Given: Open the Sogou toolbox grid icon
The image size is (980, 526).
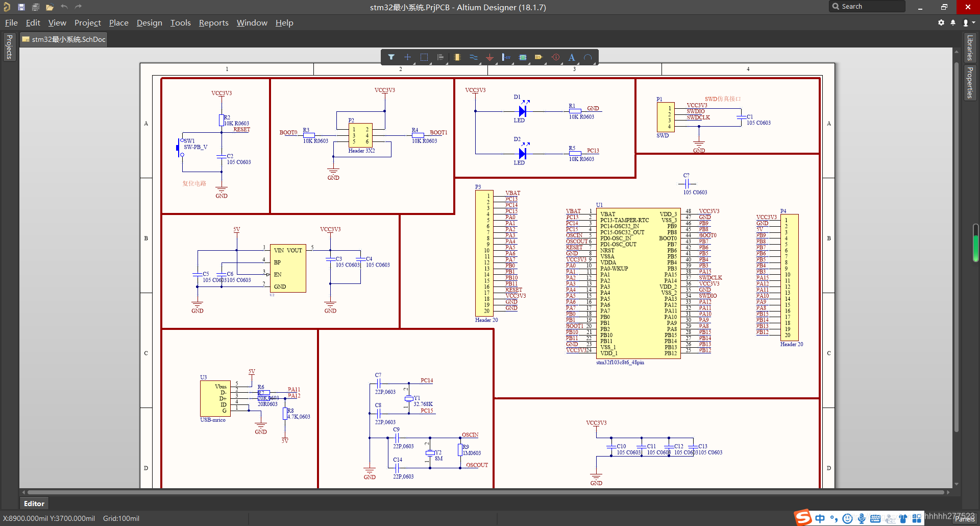Looking at the screenshot, I should pos(917,518).
